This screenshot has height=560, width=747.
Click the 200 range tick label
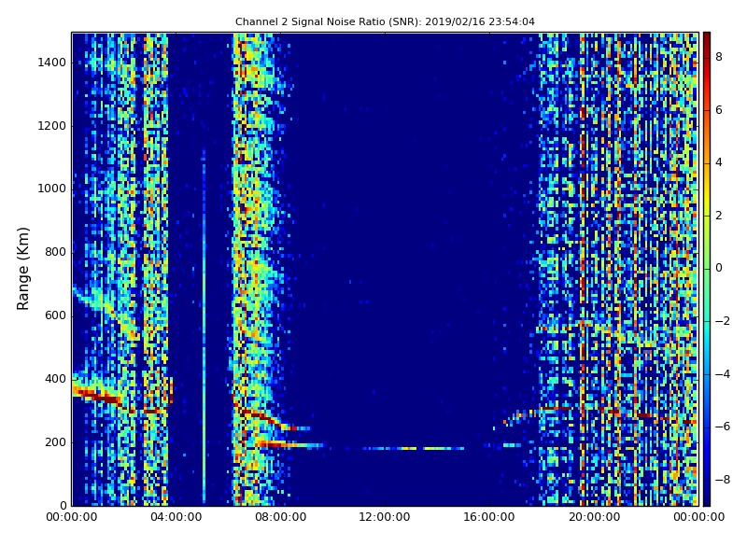(55, 441)
